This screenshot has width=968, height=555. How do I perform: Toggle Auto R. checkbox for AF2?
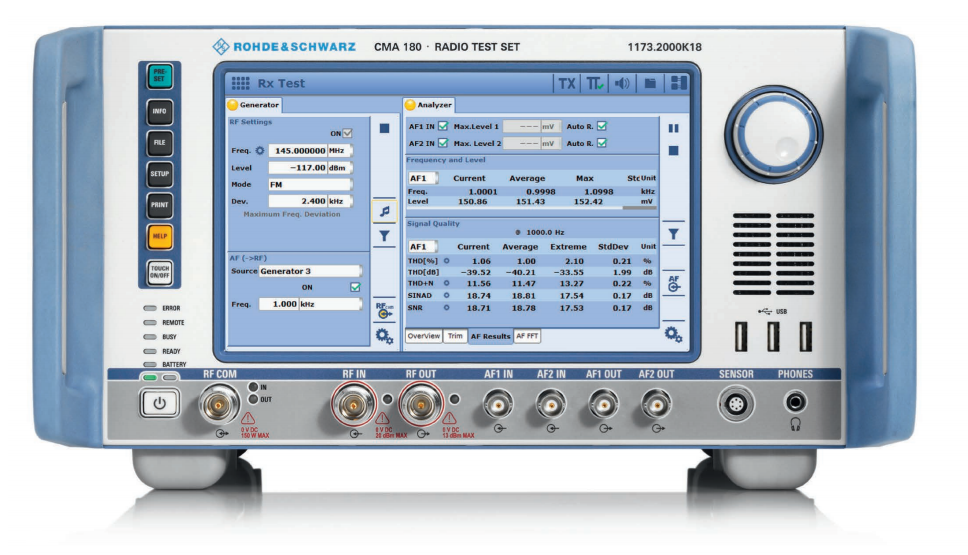(x=601, y=143)
